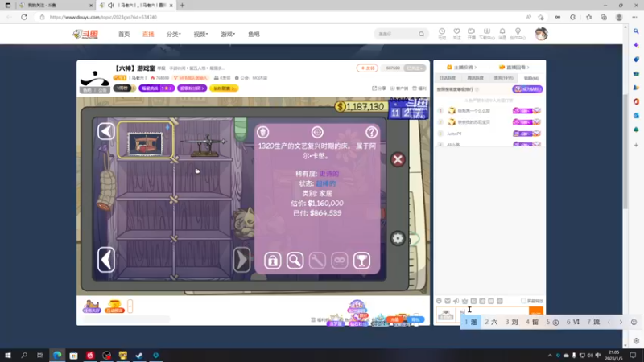Open 直播 in the top navigation
Image resolution: width=644 pixels, height=362 pixels.
(148, 34)
